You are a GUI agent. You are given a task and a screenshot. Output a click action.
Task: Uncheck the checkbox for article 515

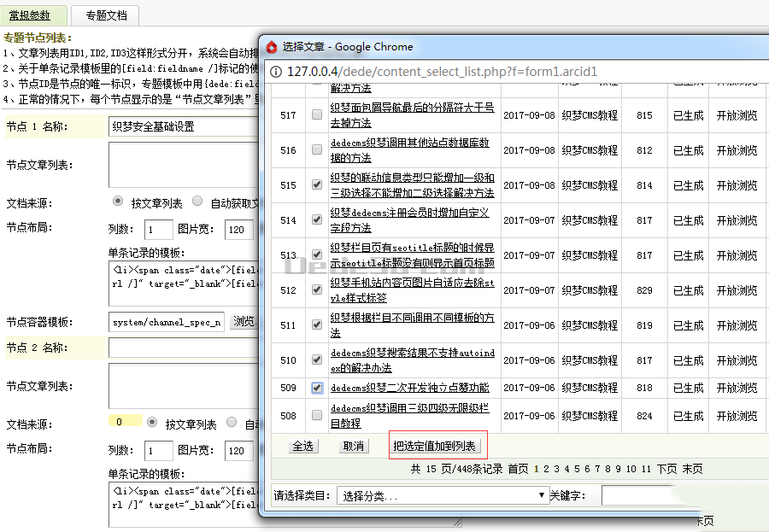click(317, 185)
